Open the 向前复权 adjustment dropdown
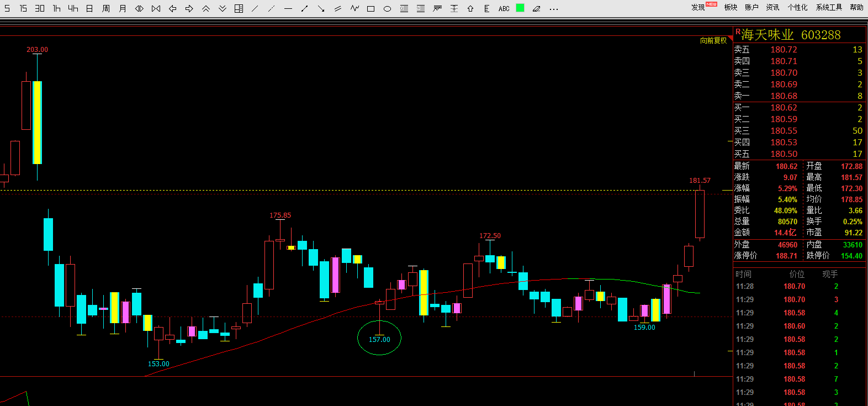The width and height of the screenshot is (868, 406). click(713, 40)
